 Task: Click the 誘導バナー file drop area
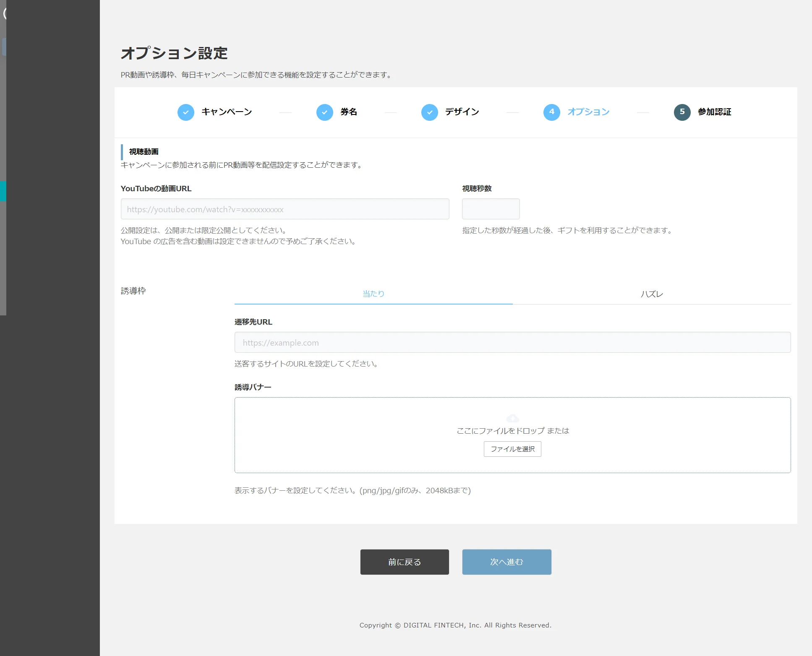pyautogui.click(x=512, y=435)
